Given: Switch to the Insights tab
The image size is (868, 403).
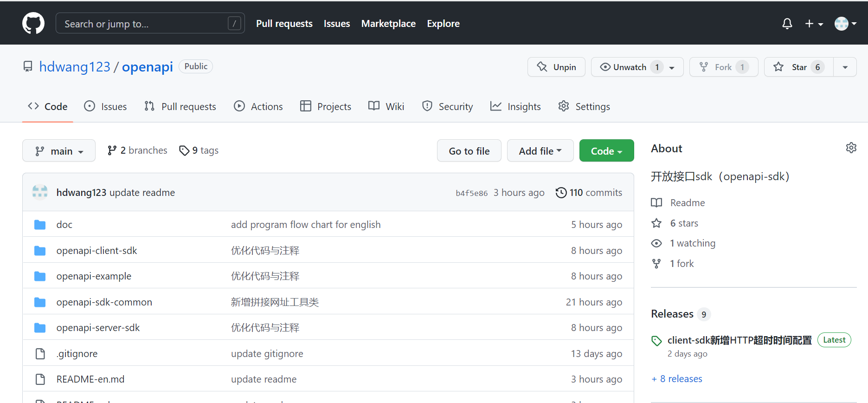Looking at the screenshot, I should [515, 106].
